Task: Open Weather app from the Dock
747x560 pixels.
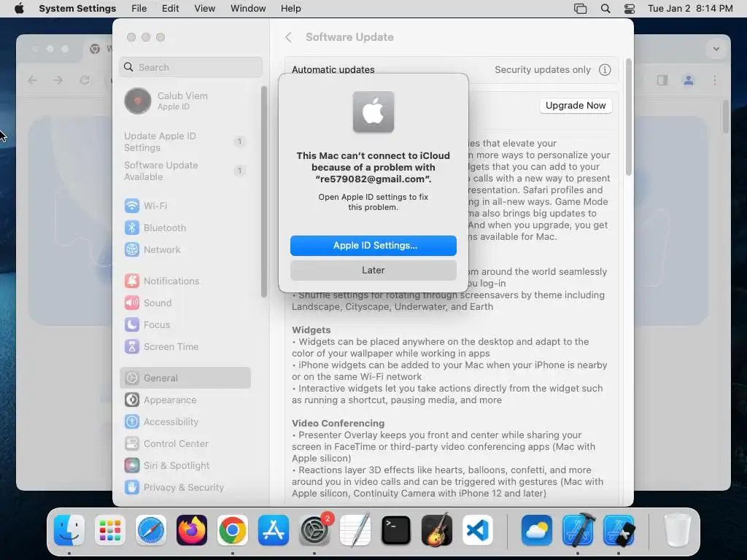Action: click(x=537, y=530)
